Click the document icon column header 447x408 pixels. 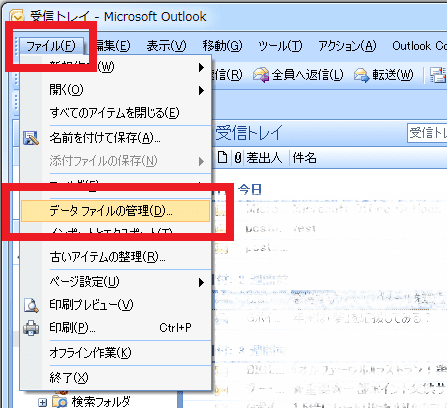[x=222, y=157]
